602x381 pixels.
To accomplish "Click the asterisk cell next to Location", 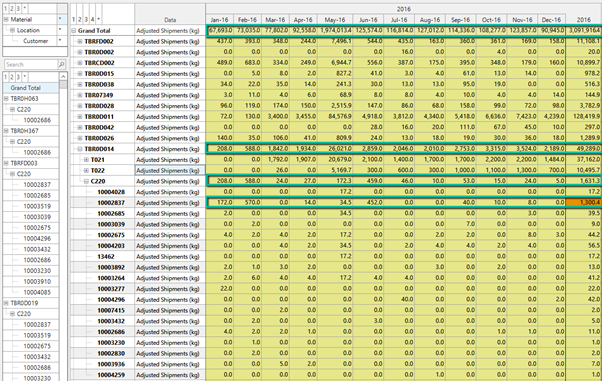I will (x=60, y=30).
